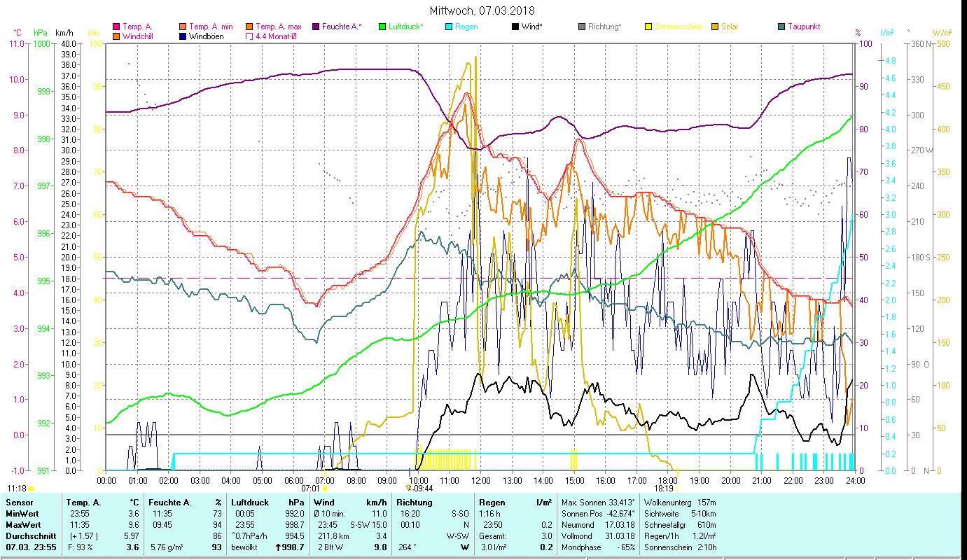
Task: Click the black Wind legend square
Action: 515,27
